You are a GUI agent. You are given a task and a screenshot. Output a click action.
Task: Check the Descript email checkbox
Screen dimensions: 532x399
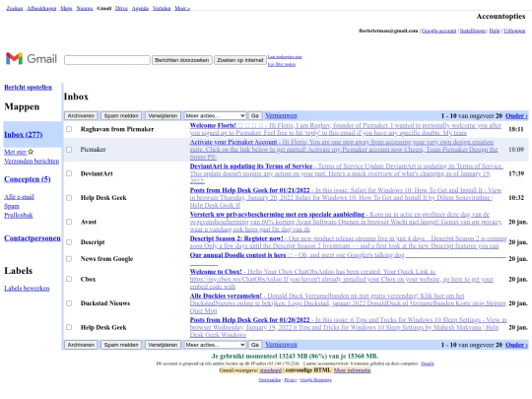69,242
